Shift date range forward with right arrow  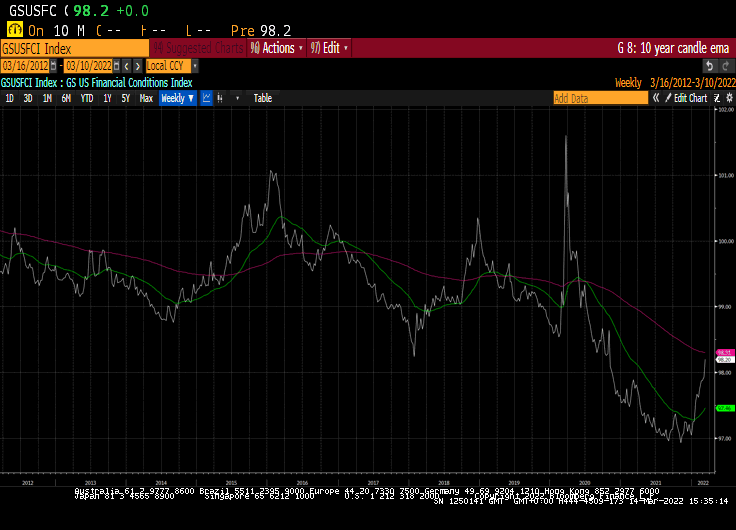coord(137,66)
